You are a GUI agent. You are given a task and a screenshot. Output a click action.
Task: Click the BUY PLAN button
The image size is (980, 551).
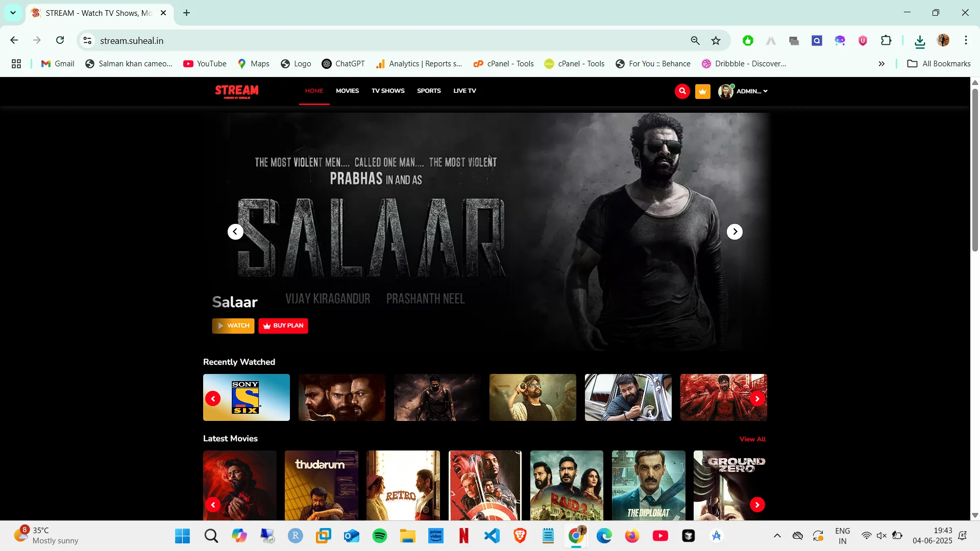(283, 325)
